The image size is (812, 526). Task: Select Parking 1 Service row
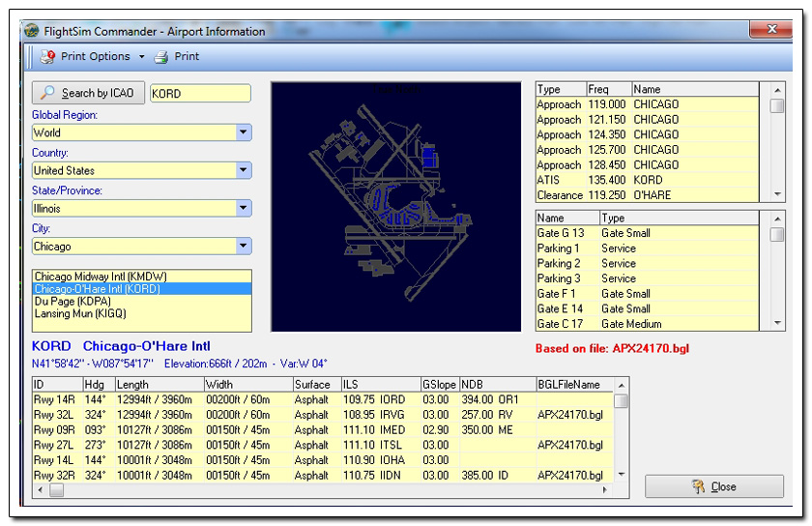[648, 248]
